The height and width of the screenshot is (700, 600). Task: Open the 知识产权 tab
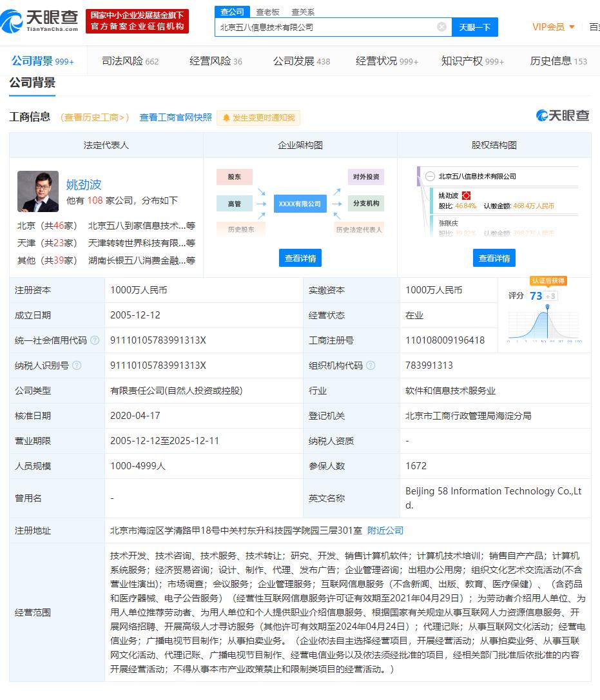(x=472, y=61)
